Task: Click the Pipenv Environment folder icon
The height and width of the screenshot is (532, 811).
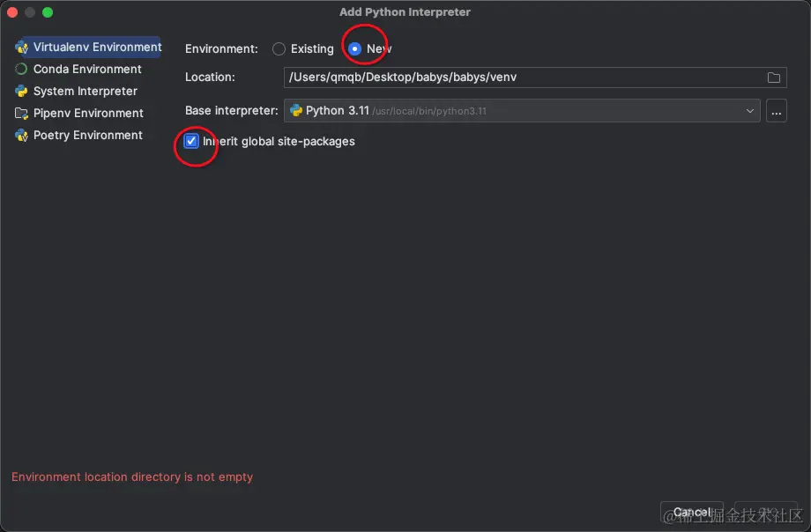Action: (x=21, y=113)
